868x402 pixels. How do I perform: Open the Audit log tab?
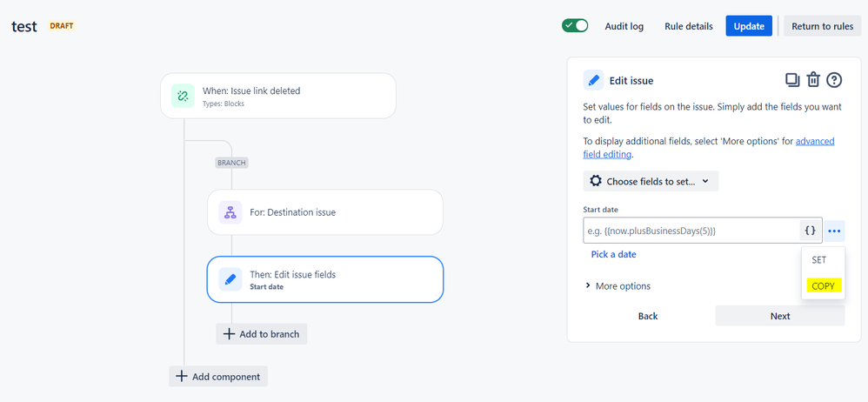[x=624, y=26]
